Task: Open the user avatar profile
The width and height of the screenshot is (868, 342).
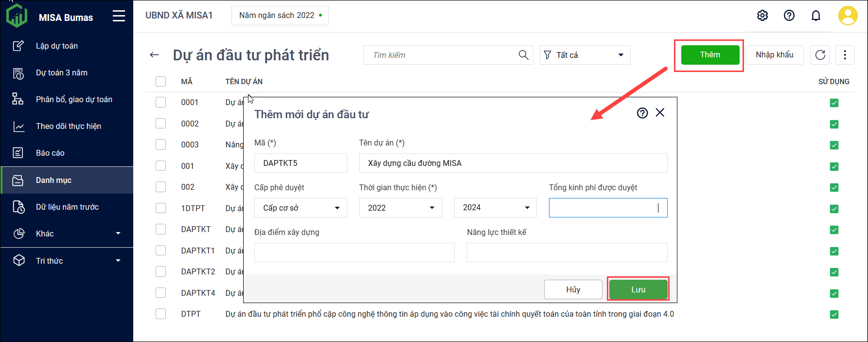Action: coord(848,16)
